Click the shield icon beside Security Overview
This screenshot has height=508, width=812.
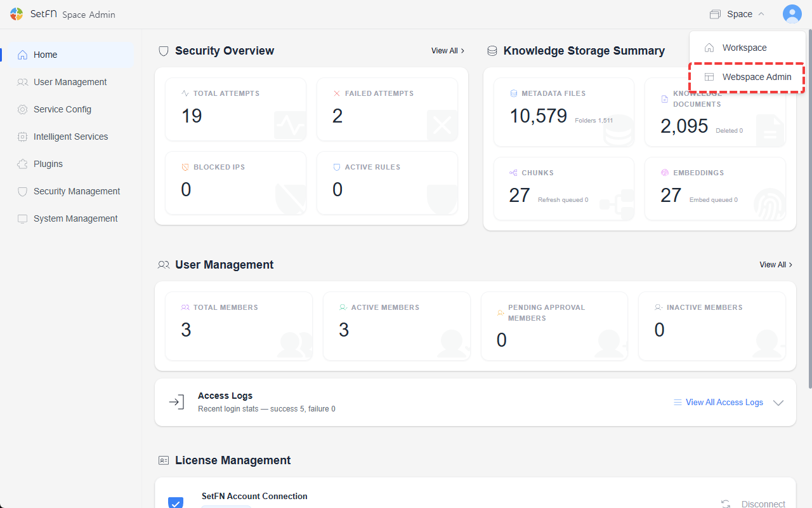(164, 51)
